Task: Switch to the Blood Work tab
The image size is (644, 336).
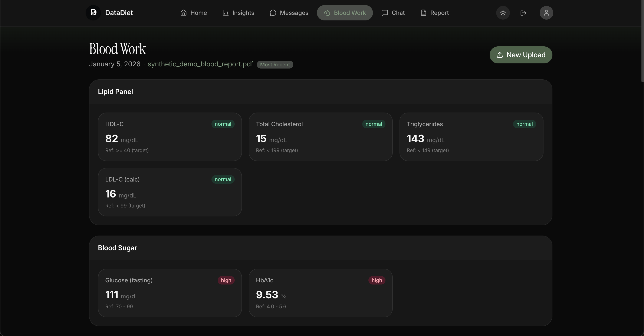Action: 345,13
